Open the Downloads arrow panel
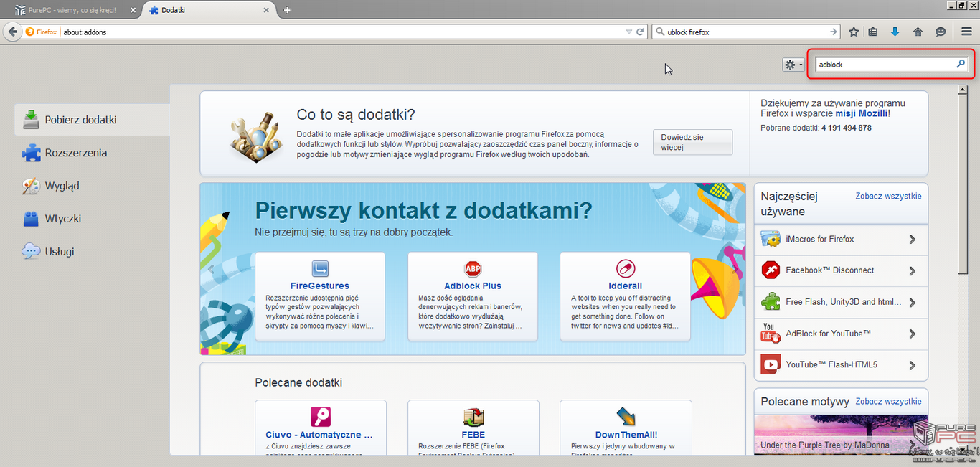The image size is (980, 467). [x=895, y=32]
